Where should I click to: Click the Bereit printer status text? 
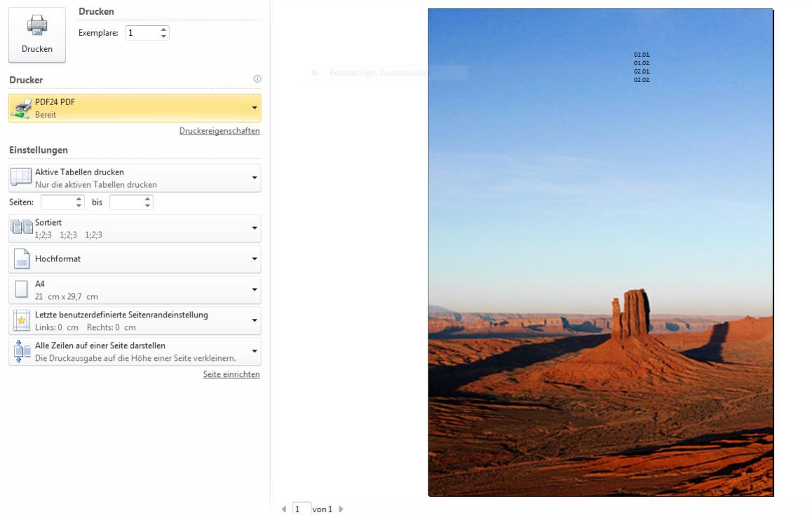[x=46, y=115]
